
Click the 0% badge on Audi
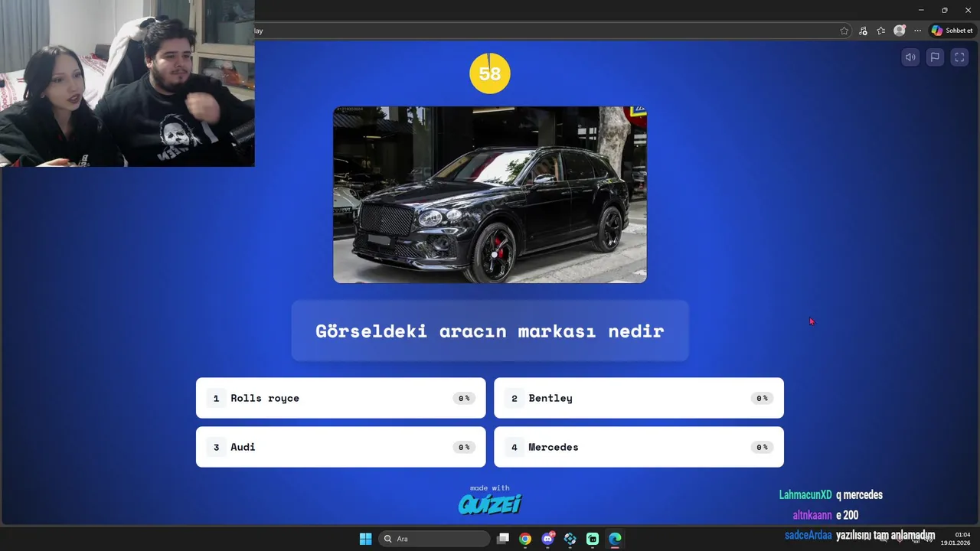[x=464, y=447]
